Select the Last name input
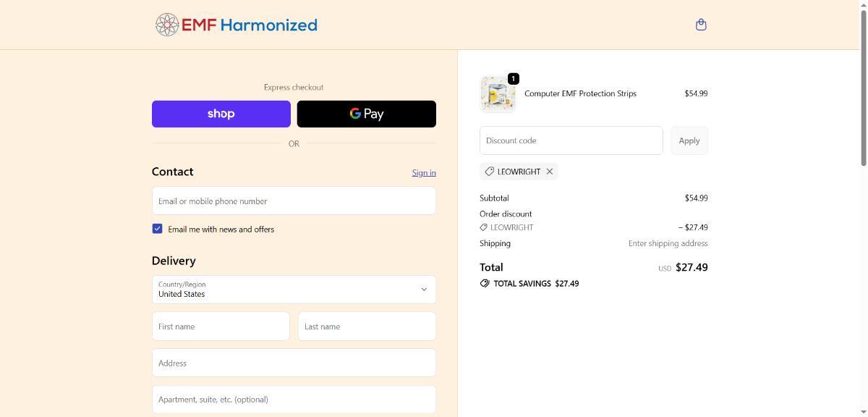Screen dimensions: 868x417 click(x=367, y=327)
